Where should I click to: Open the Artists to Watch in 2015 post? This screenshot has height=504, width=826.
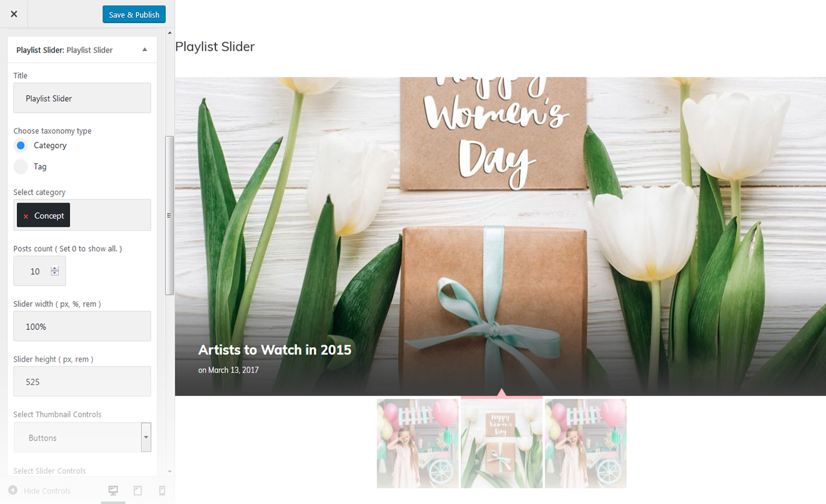(275, 350)
